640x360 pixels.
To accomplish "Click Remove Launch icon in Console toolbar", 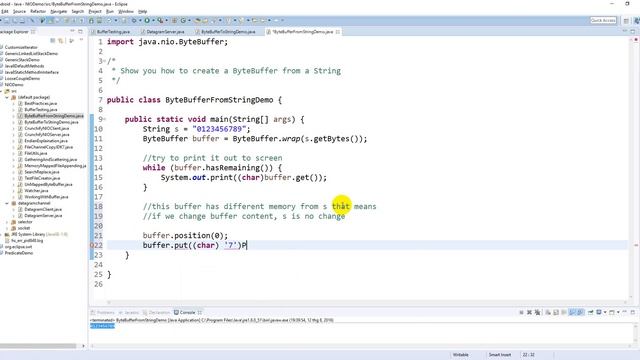I will click(x=529, y=312).
